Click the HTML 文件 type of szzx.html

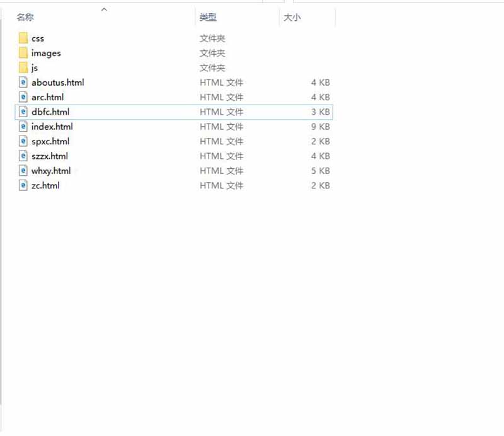point(222,156)
